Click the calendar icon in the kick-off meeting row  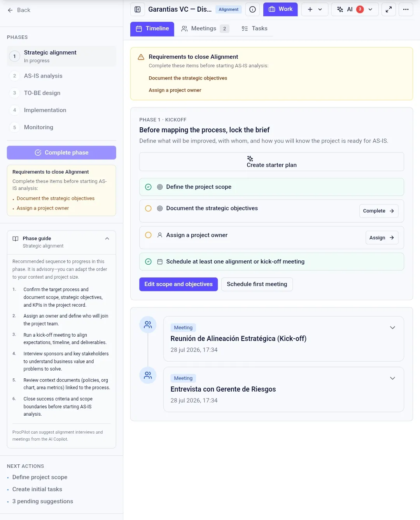[160, 262]
